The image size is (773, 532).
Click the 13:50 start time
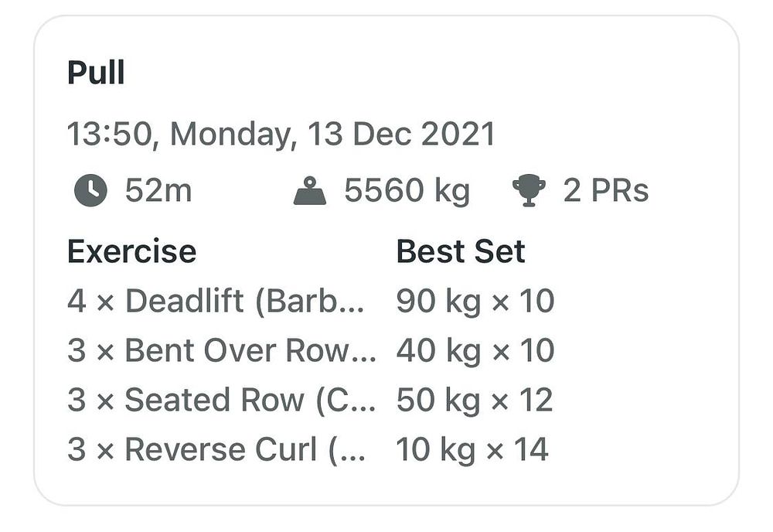tap(109, 134)
